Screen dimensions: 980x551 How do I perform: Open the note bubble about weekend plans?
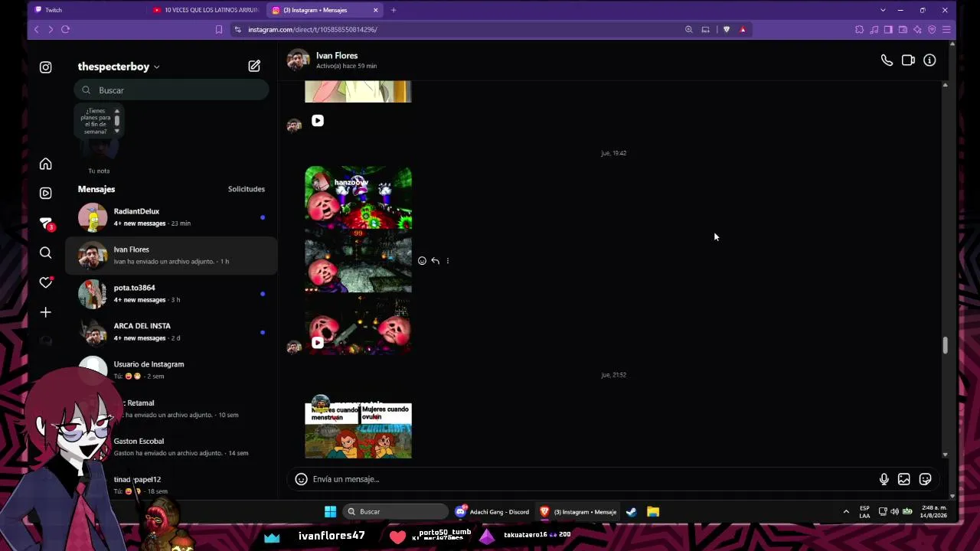tap(97, 121)
